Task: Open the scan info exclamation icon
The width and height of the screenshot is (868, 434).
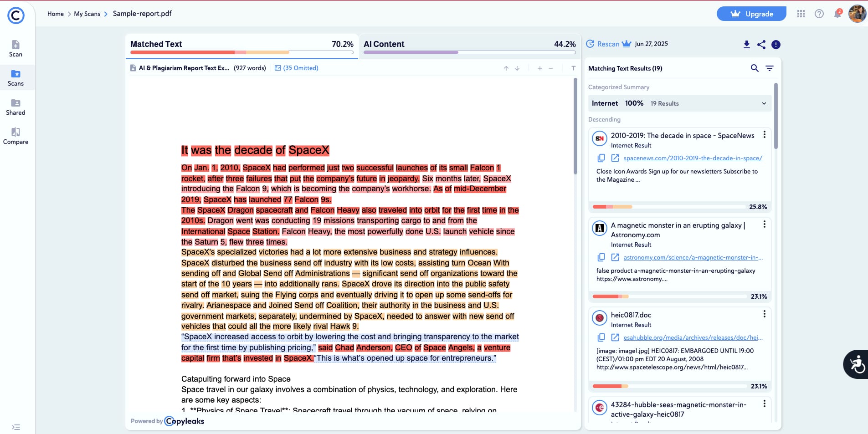Action: click(x=776, y=45)
